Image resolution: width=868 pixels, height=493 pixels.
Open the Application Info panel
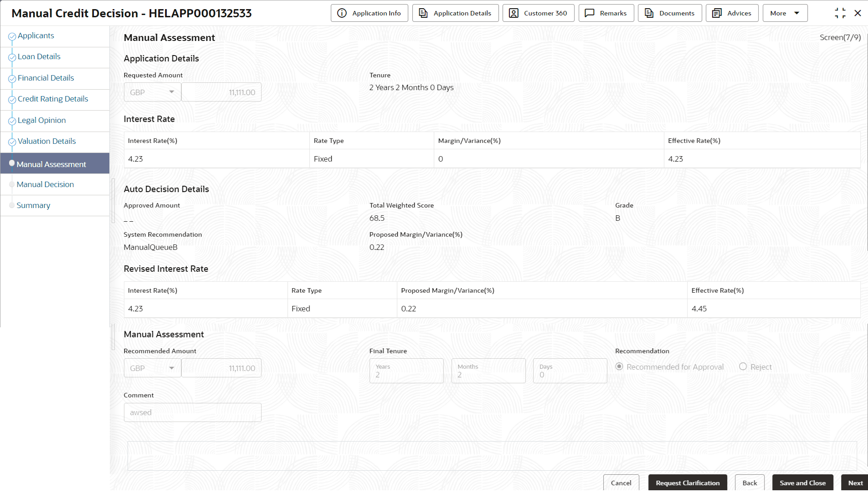(370, 13)
